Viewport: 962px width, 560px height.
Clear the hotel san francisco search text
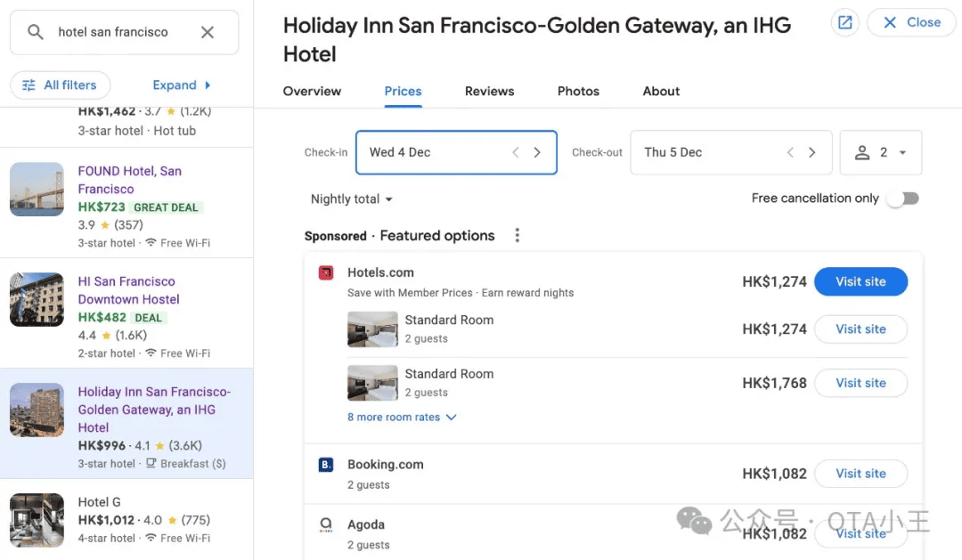pyautogui.click(x=208, y=32)
